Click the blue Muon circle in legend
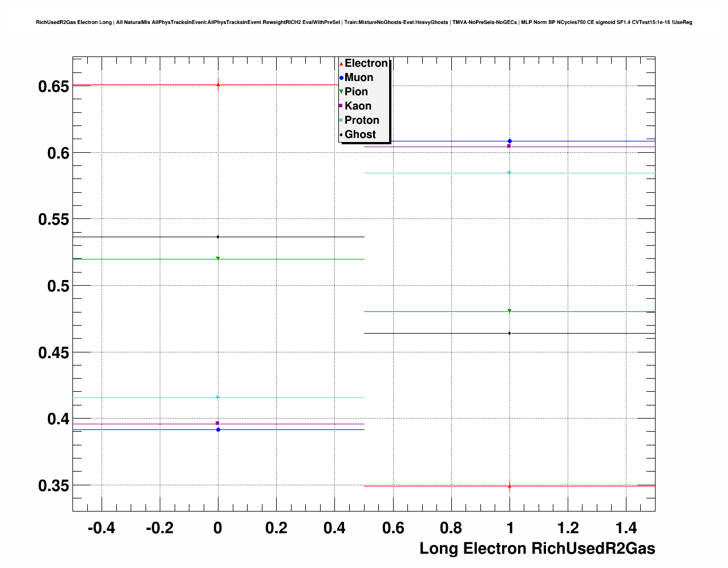This screenshot has width=728, height=568. coord(341,78)
